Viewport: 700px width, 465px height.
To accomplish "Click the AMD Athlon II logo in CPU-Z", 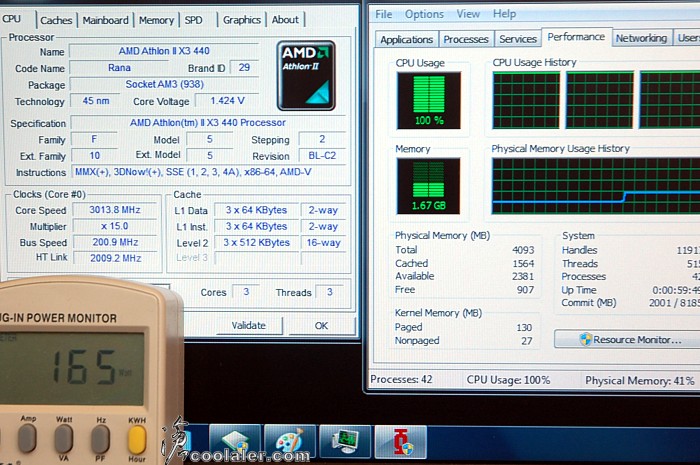I will coord(306,75).
